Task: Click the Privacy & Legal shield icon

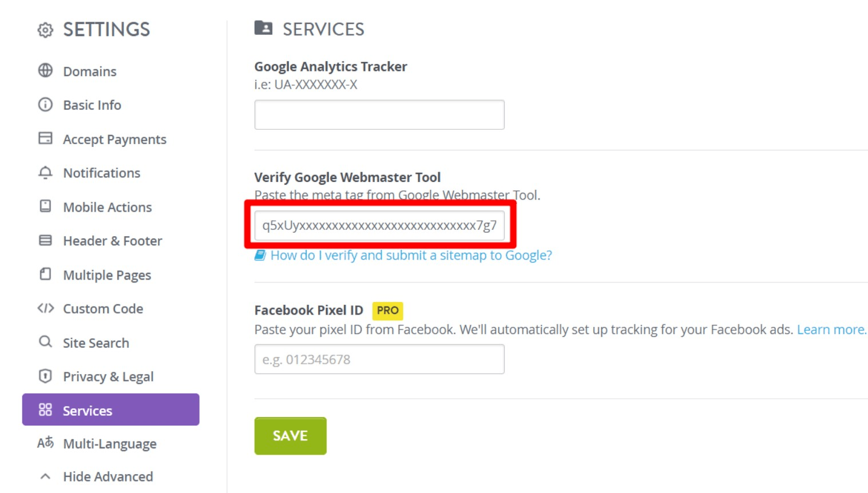Action: (45, 376)
